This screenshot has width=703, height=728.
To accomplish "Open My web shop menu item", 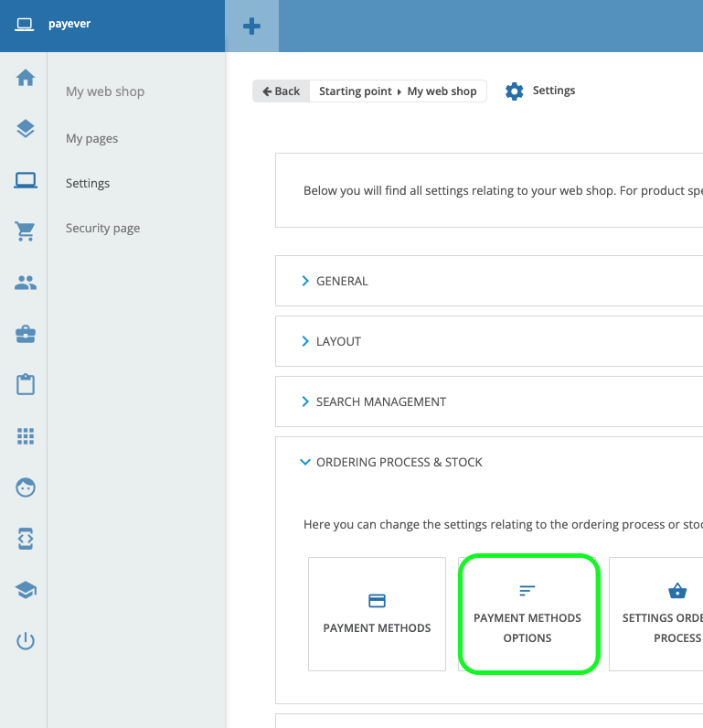I will [x=105, y=91].
